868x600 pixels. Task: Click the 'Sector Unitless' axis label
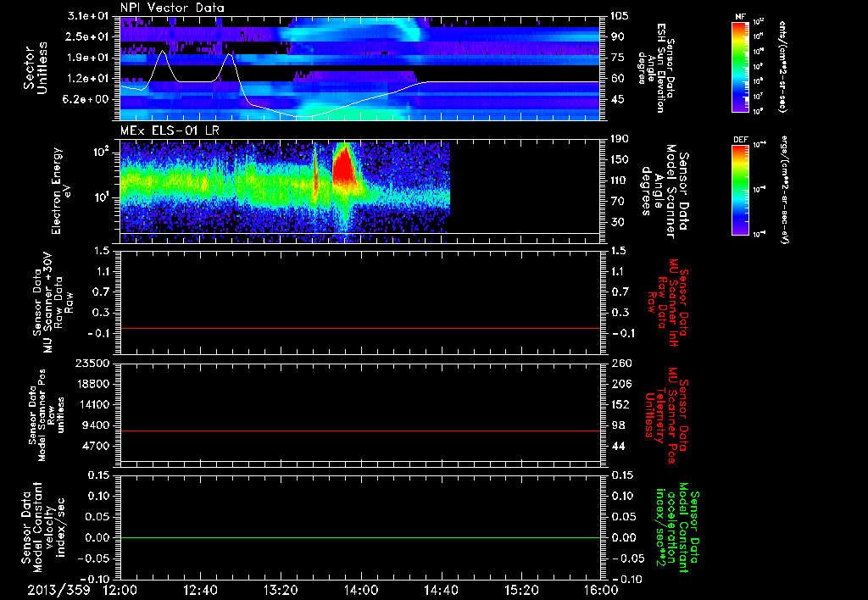(35, 68)
